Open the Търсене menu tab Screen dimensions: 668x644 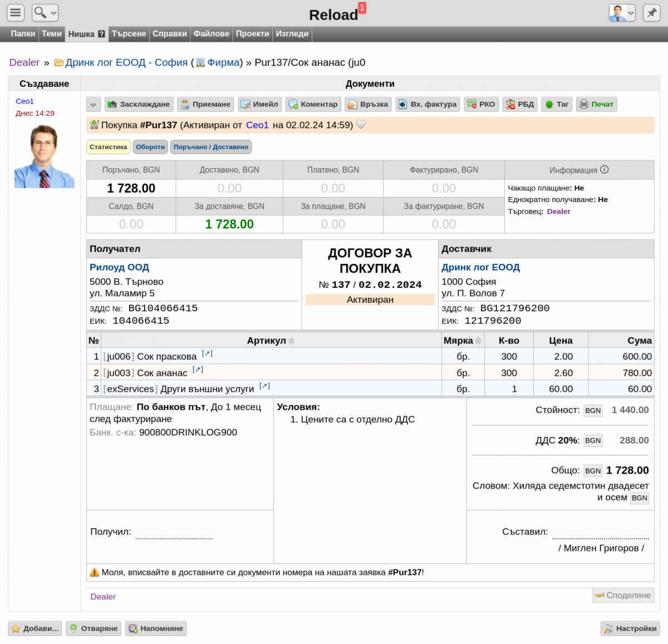pyautogui.click(x=129, y=34)
